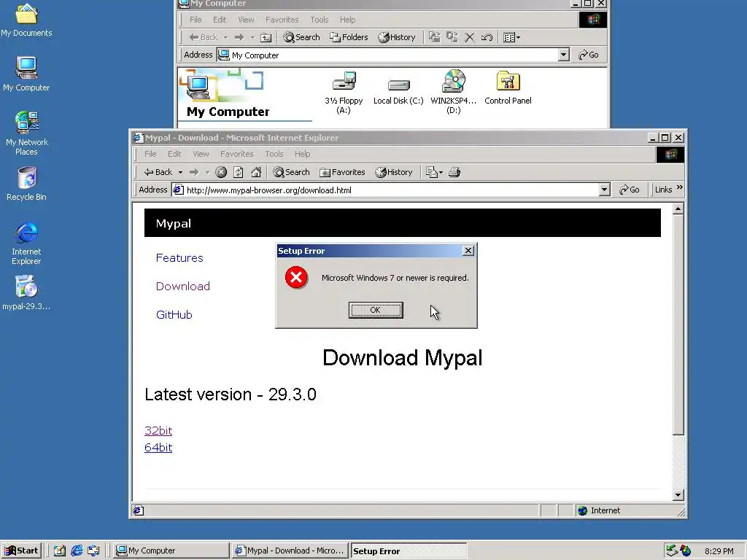Open the GitHub link on Mypal page
The image size is (747, 560).
coord(174,315)
